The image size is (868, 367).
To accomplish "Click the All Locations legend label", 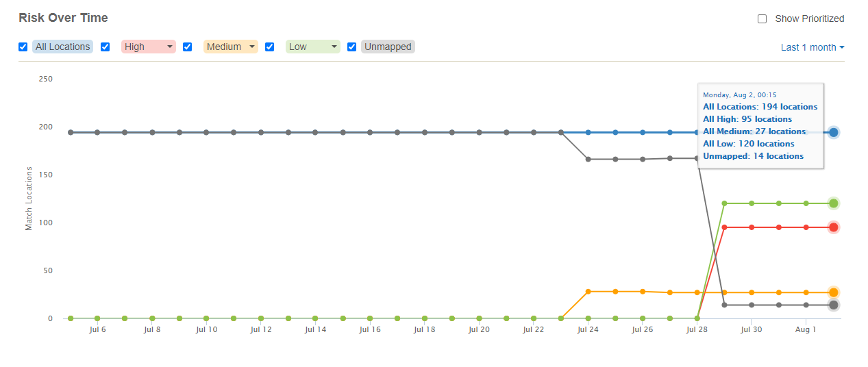I will [63, 47].
